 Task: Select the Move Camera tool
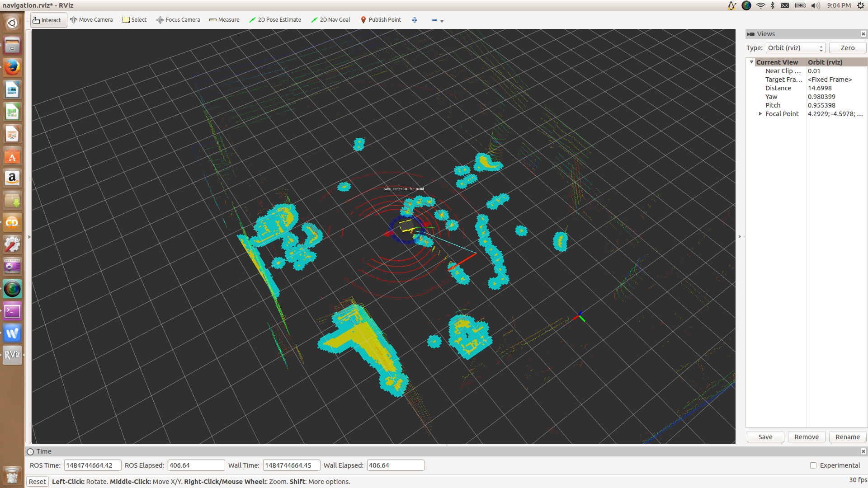[x=91, y=20]
